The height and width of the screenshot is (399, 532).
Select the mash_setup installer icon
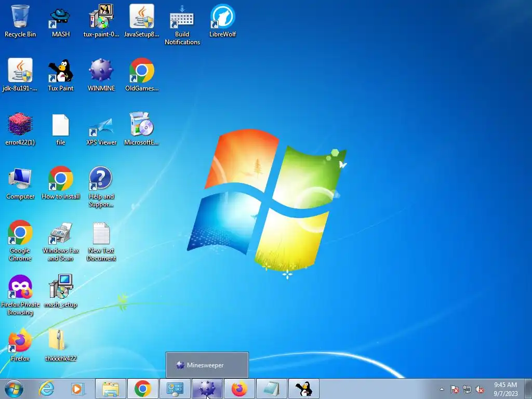[61, 291]
